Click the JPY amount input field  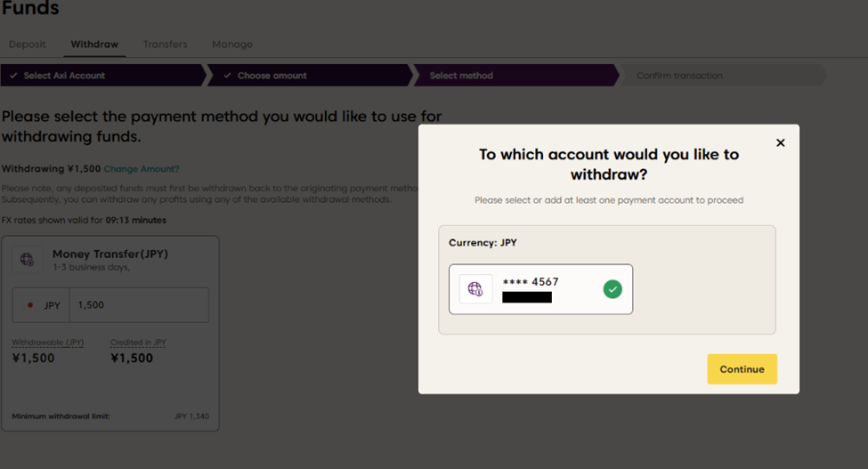click(x=139, y=305)
